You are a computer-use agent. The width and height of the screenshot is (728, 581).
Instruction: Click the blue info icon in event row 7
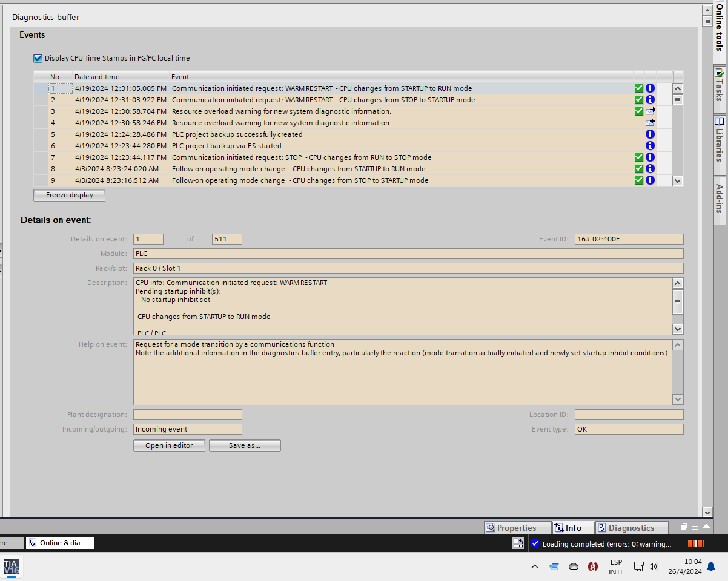[650, 157]
